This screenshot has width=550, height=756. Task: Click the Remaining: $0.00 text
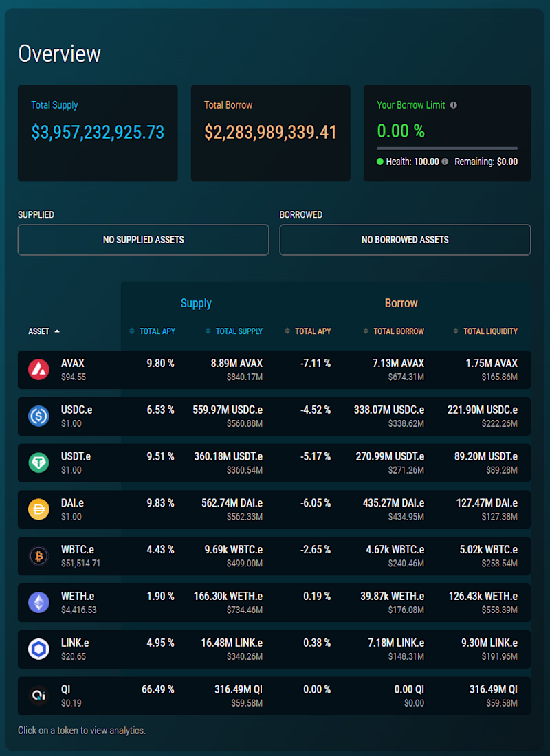tap(486, 162)
